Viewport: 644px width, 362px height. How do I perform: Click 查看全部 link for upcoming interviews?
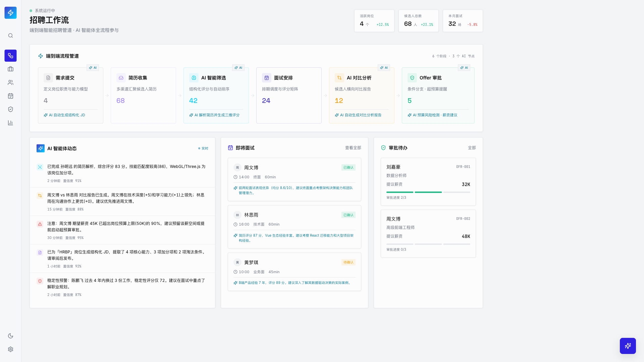(x=353, y=148)
